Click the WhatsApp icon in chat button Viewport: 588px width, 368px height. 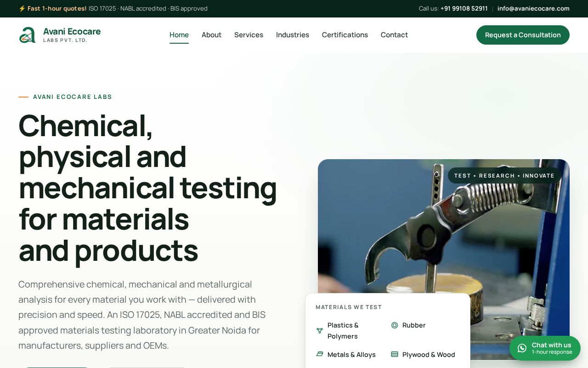pyautogui.click(x=522, y=348)
